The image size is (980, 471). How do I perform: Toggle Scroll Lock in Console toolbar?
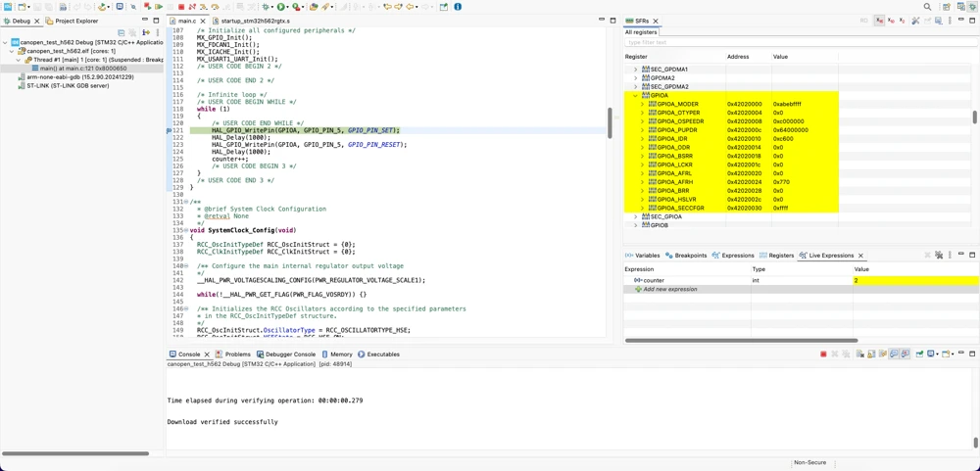(871, 354)
